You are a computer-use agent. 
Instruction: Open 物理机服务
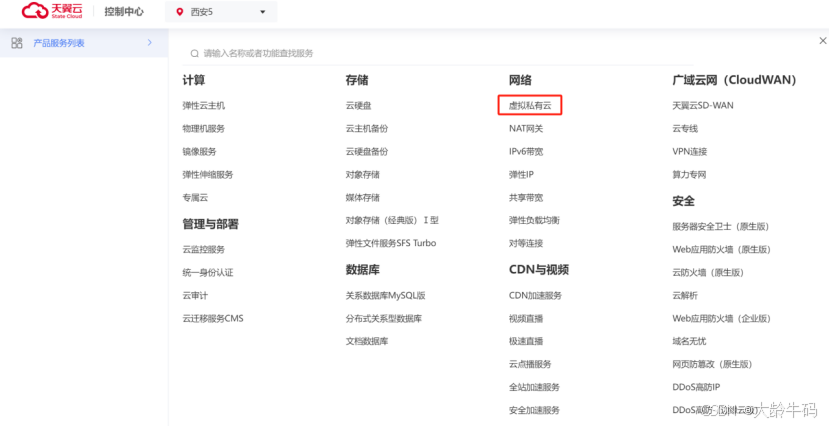tap(204, 128)
